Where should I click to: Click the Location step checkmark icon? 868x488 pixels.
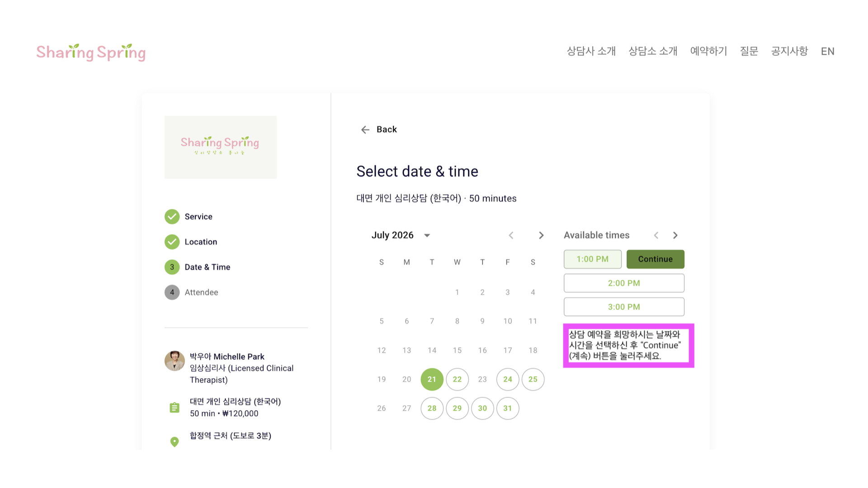172,242
